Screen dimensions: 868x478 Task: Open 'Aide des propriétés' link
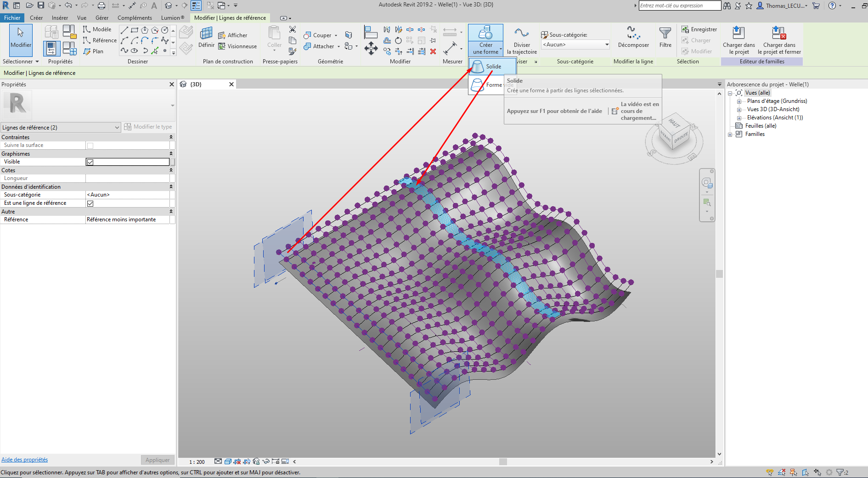coord(25,460)
